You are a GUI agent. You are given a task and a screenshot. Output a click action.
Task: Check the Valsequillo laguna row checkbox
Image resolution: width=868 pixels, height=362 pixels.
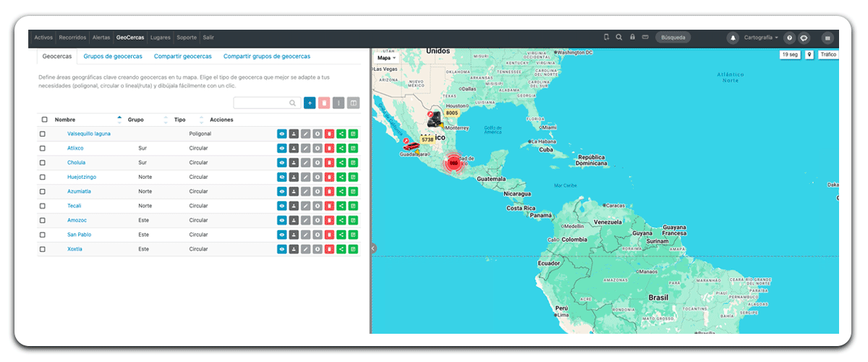point(43,134)
